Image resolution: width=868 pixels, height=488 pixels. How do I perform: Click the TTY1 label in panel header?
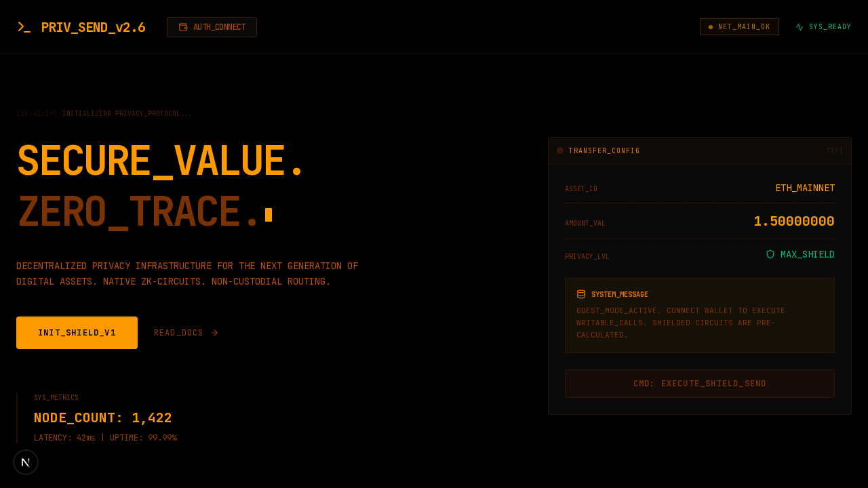tap(834, 150)
